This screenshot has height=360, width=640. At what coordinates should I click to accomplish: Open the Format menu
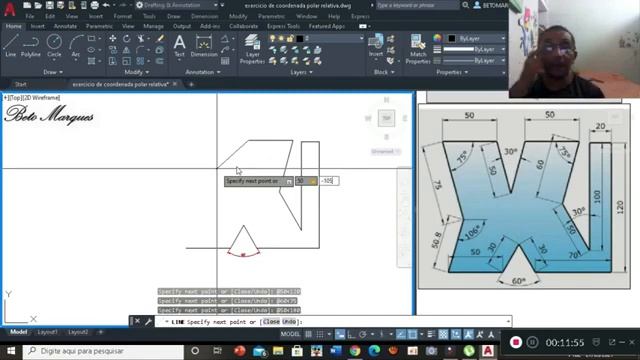[x=122, y=16]
